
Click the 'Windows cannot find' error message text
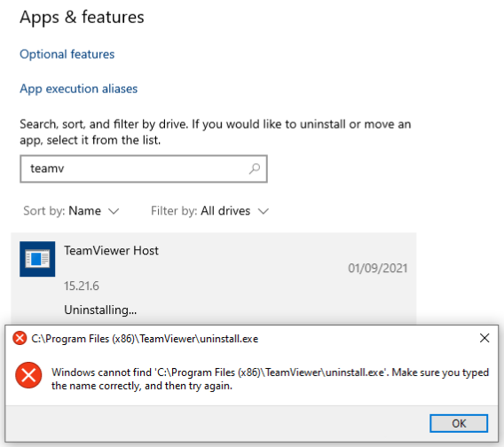coord(270,379)
